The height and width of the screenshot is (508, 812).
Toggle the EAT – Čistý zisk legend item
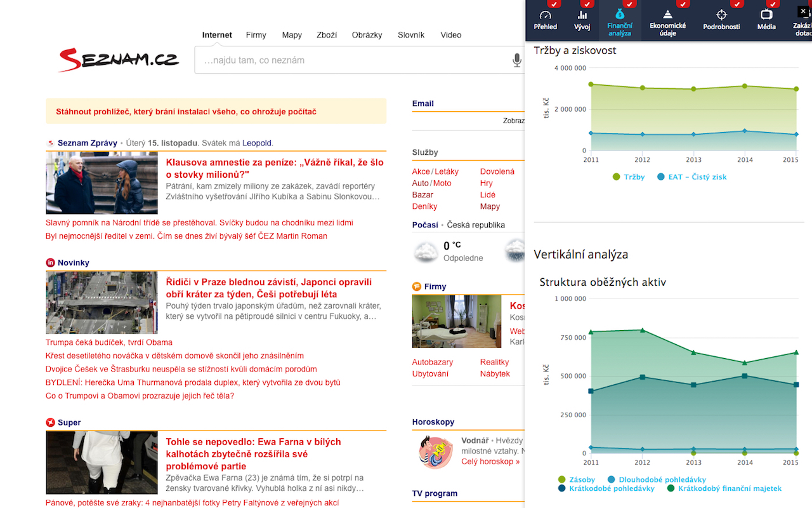[x=691, y=177]
